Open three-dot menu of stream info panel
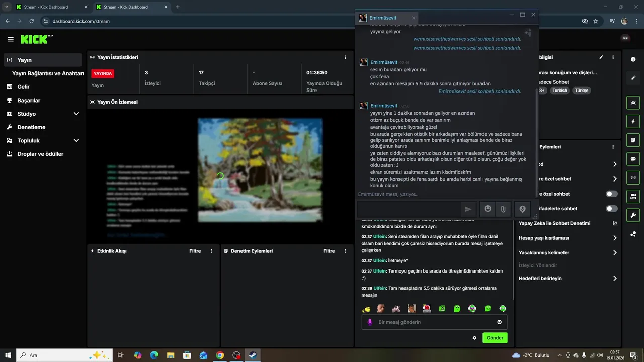The width and height of the screenshot is (644, 362). (x=613, y=57)
